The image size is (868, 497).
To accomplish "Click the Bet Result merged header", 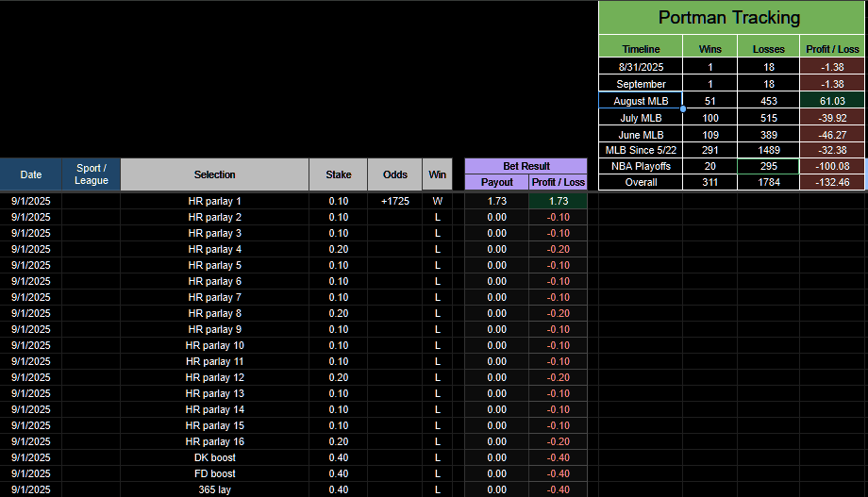I will (x=526, y=166).
